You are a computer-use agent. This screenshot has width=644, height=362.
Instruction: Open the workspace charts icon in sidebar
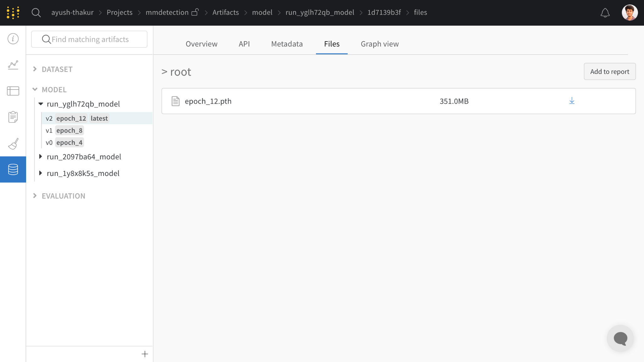[x=13, y=65]
